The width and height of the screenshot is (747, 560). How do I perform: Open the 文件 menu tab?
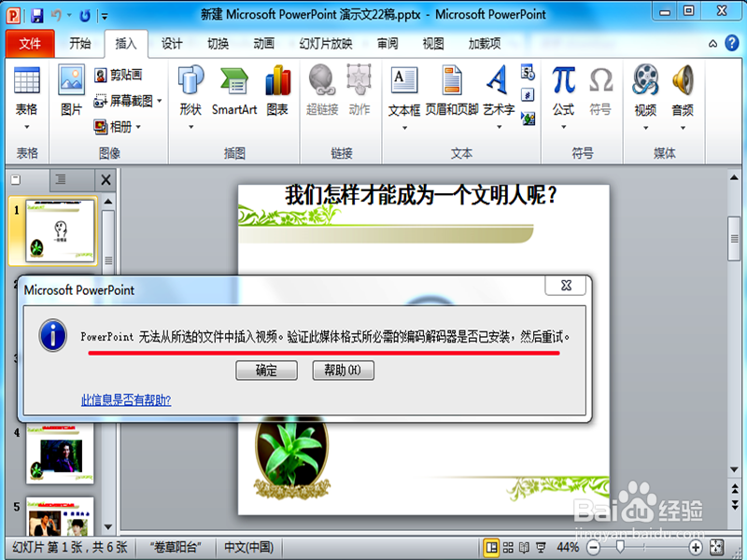coord(30,44)
